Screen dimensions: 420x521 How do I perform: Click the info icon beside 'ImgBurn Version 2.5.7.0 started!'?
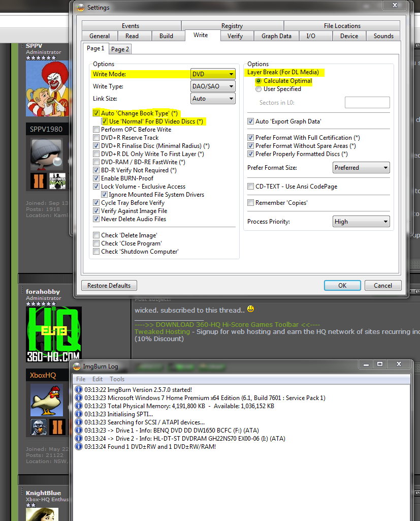79,389
